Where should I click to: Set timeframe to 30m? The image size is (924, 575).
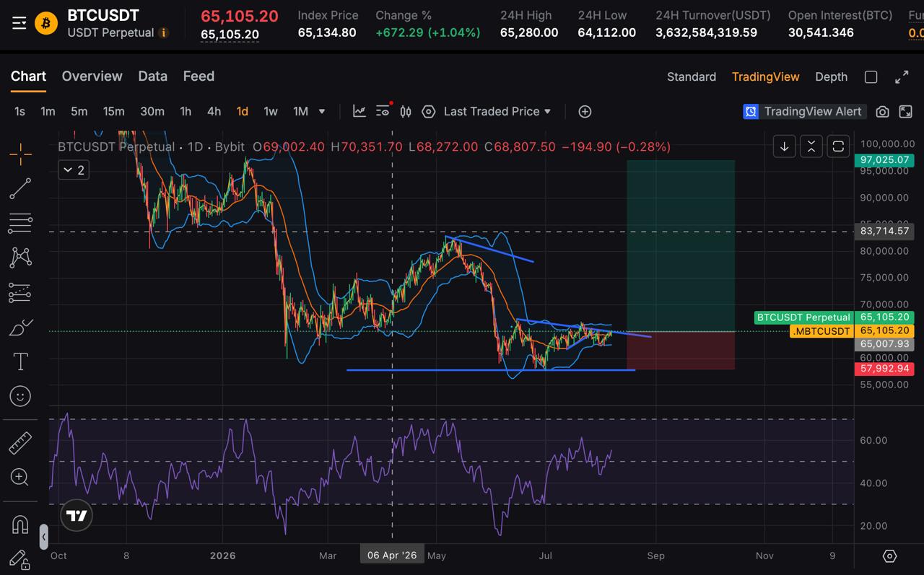tap(152, 111)
